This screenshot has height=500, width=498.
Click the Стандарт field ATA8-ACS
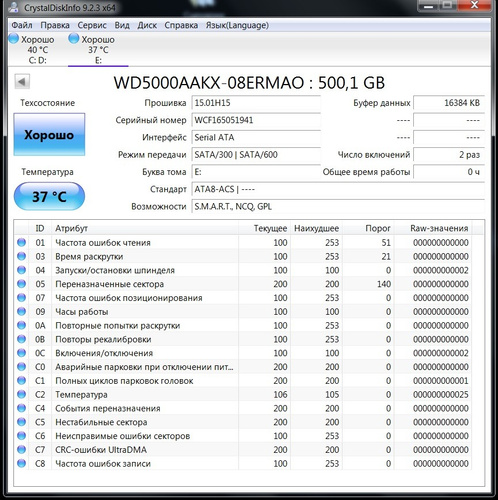(338, 189)
